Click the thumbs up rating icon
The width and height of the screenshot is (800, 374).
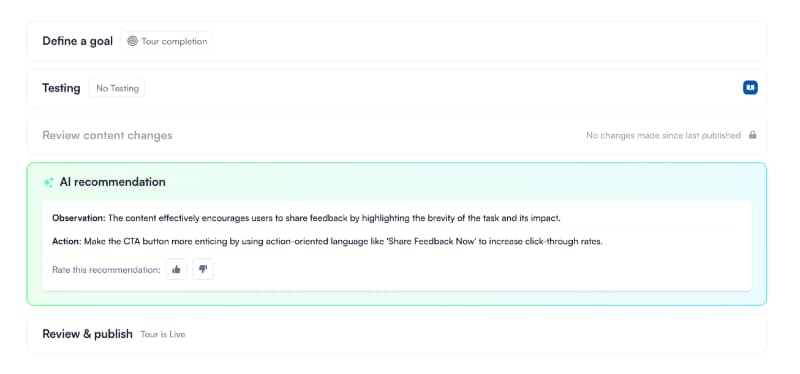(177, 269)
